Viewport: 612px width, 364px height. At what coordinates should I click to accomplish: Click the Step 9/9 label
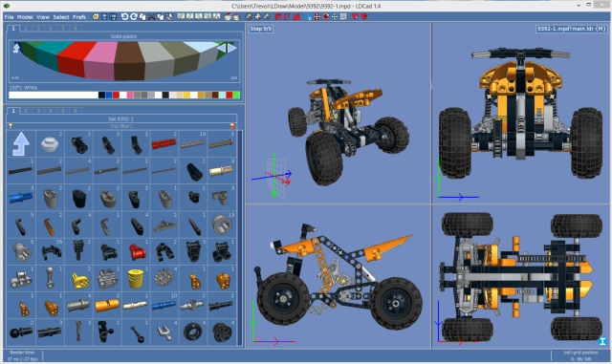point(261,29)
